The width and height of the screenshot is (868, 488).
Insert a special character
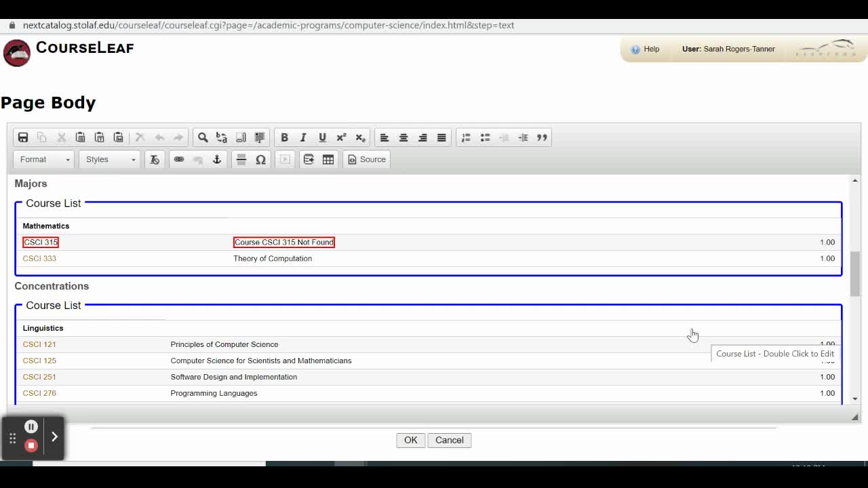tap(260, 160)
